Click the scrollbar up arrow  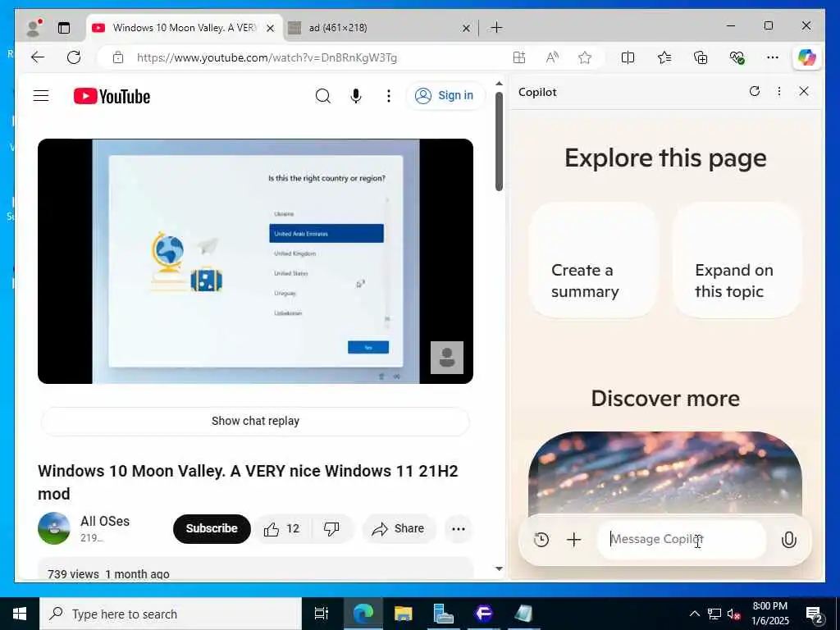499,84
